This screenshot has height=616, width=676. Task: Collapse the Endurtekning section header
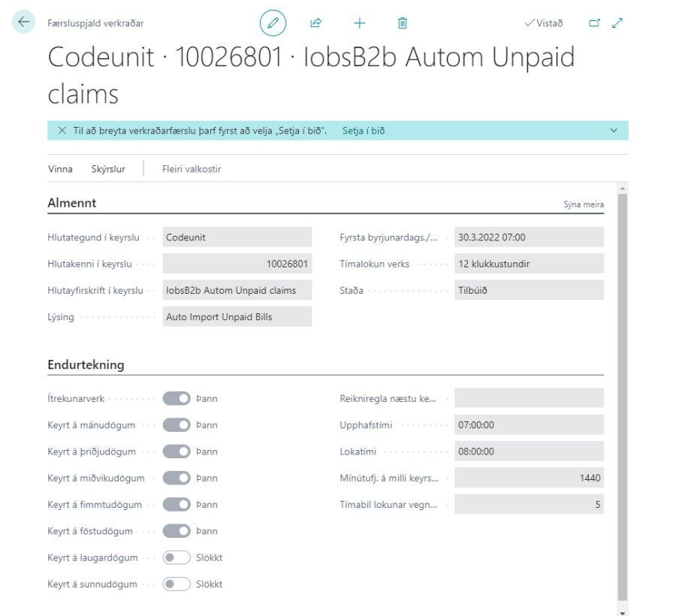click(86, 365)
